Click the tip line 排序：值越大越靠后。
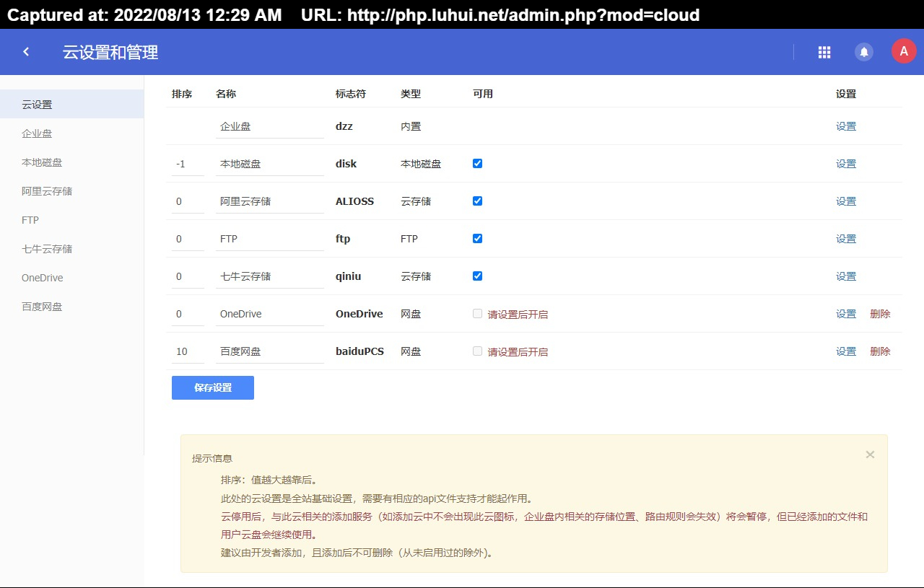 [269, 480]
